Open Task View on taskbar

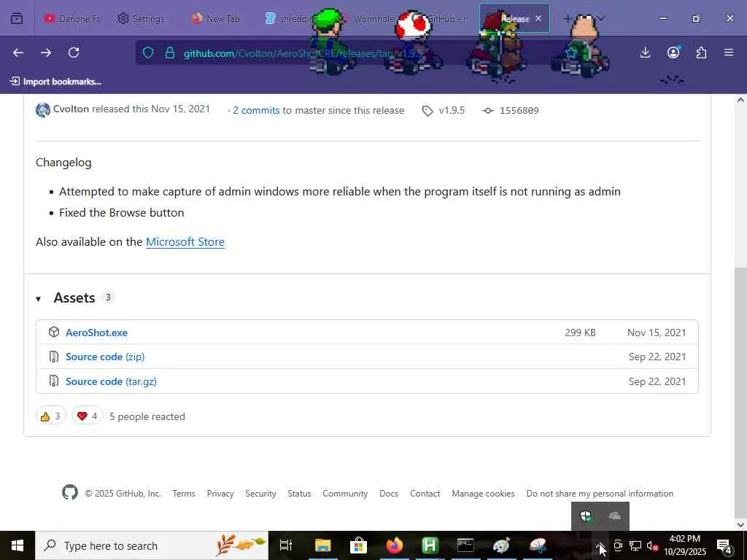point(286,545)
